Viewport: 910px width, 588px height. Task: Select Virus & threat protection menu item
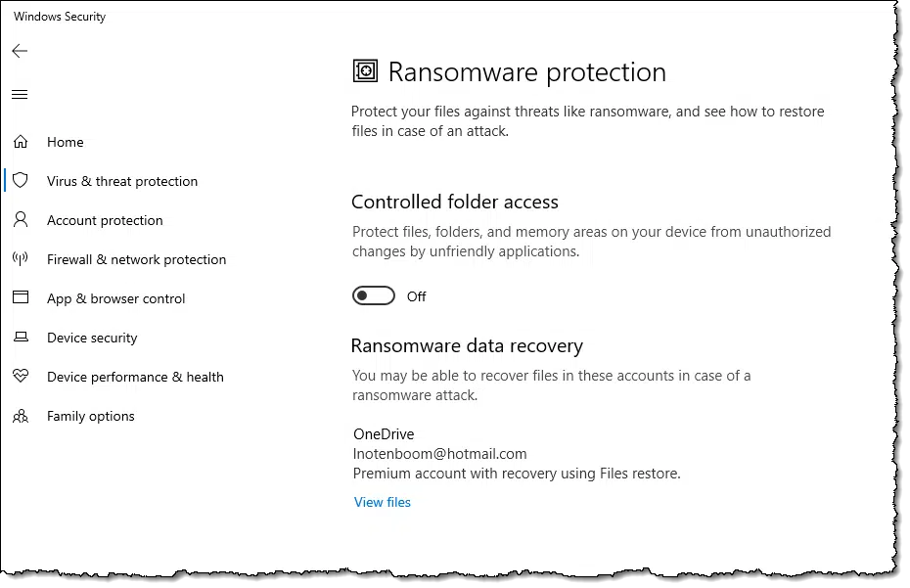(122, 181)
